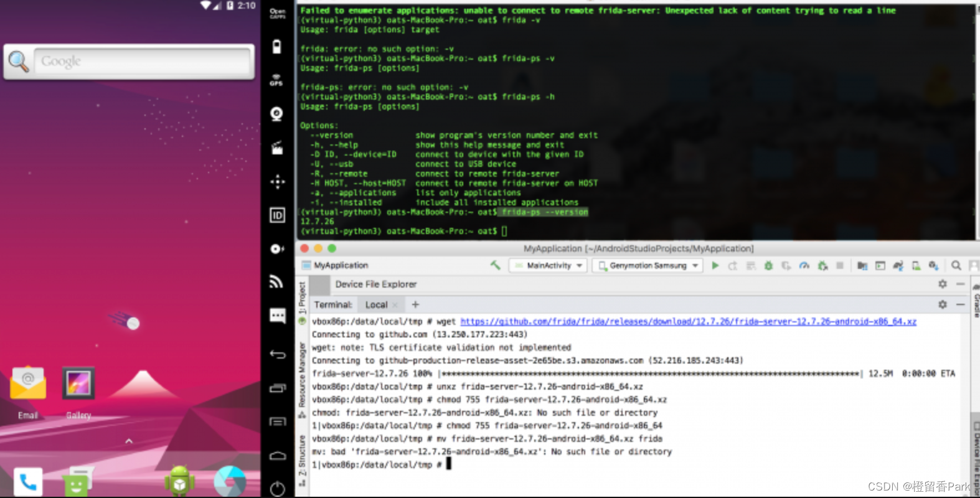Click Attach Debugger to Android Process icon
This screenshot has width=980, height=498.
pyautogui.click(x=822, y=266)
